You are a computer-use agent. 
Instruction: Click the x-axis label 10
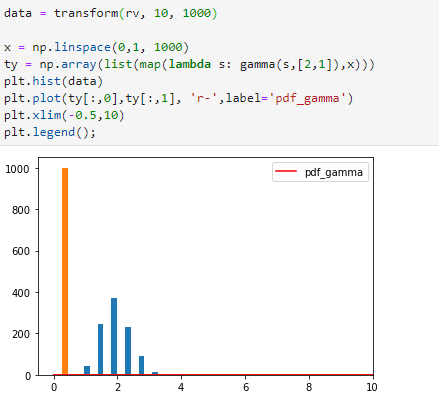tap(372, 387)
